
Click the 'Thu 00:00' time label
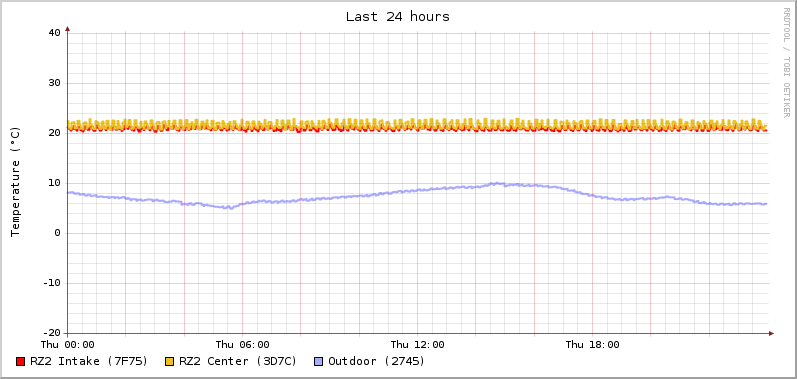point(68,345)
